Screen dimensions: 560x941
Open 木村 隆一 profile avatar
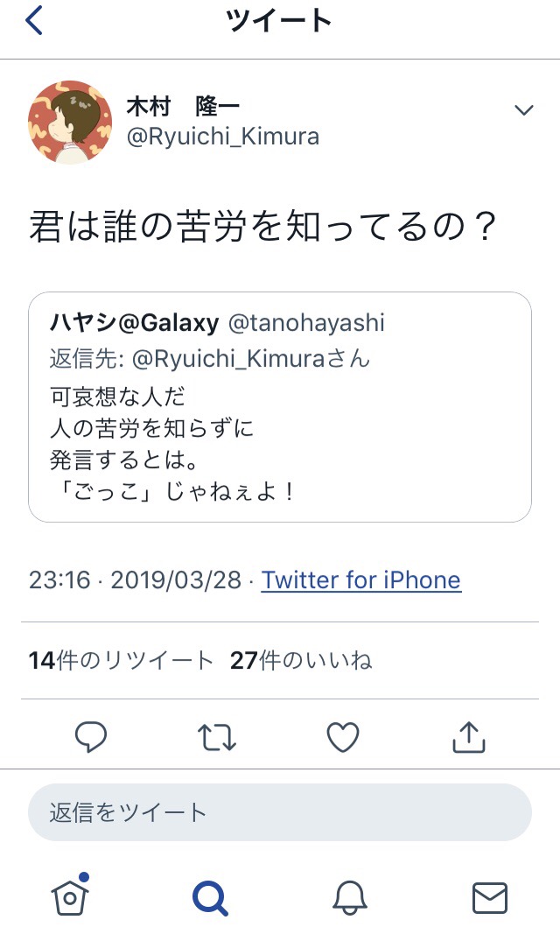(x=70, y=123)
